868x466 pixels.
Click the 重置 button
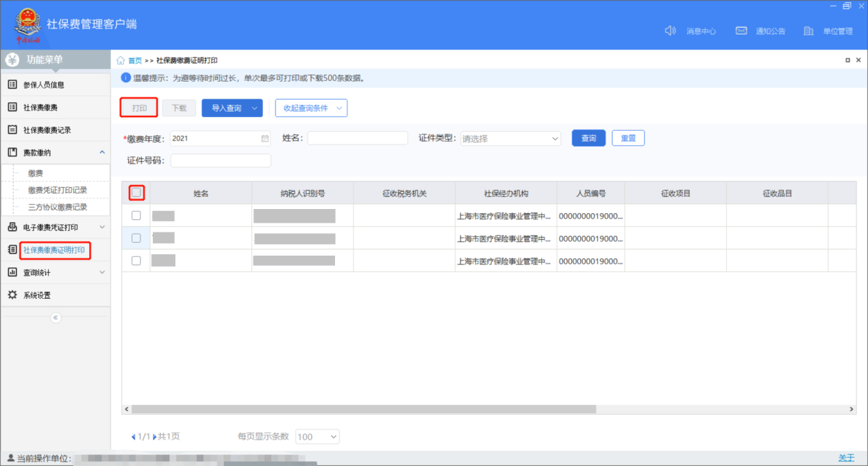(628, 138)
